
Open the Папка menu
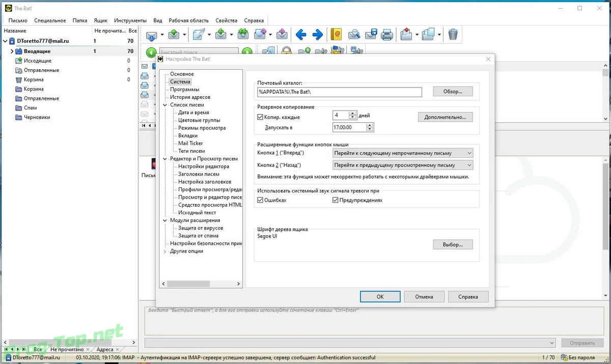click(80, 20)
